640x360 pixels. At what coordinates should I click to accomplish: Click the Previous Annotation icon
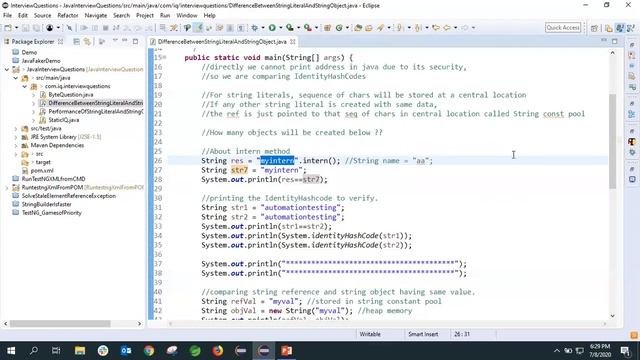tap(418, 28)
